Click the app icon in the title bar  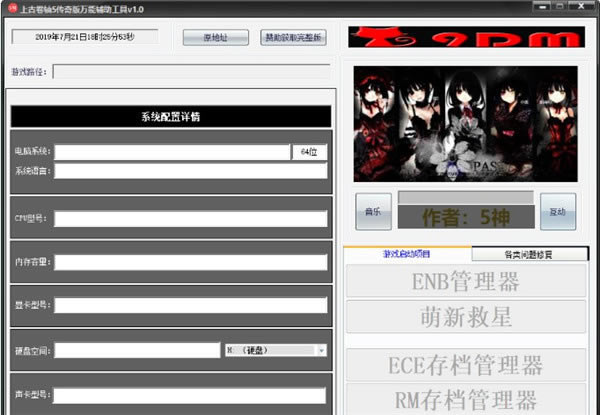click(12, 8)
